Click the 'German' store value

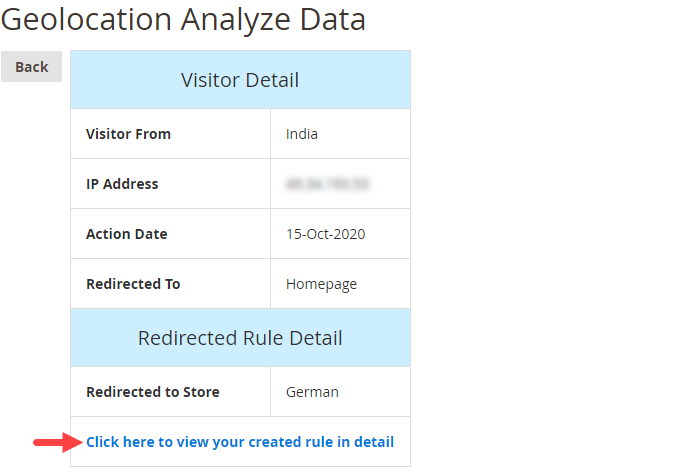(312, 392)
